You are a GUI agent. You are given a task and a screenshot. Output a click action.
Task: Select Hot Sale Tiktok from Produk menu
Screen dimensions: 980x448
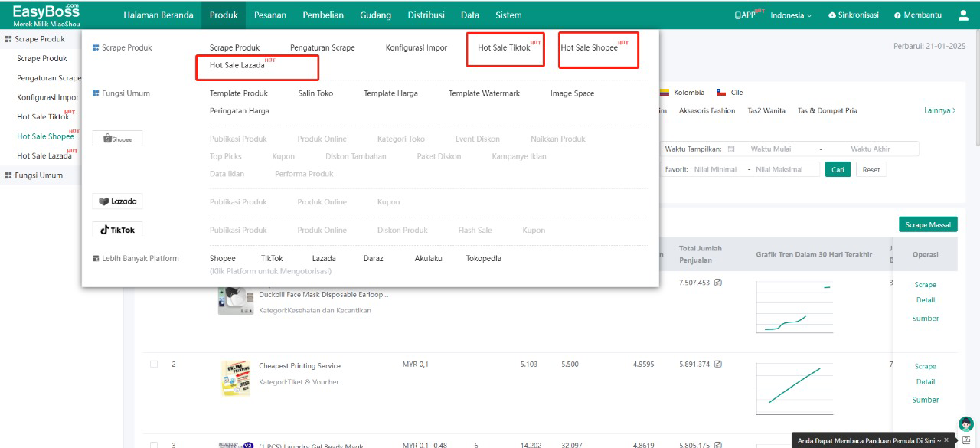pyautogui.click(x=504, y=47)
